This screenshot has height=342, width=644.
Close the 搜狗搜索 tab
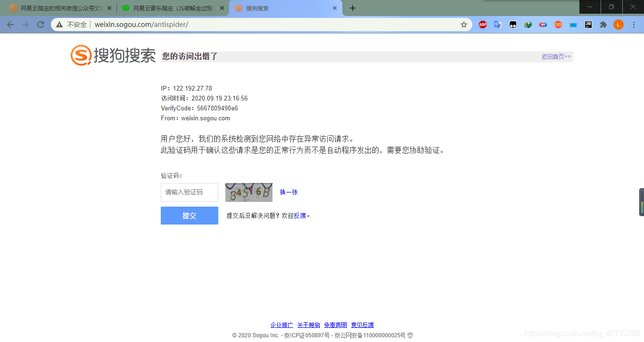(x=335, y=8)
